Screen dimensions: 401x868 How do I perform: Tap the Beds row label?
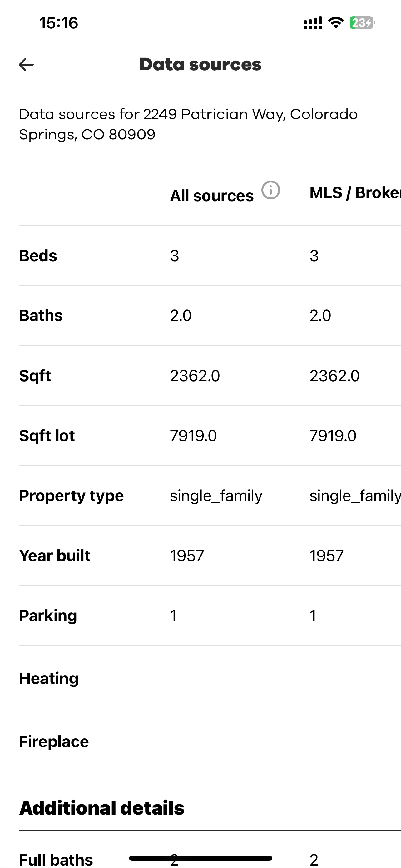(x=38, y=255)
